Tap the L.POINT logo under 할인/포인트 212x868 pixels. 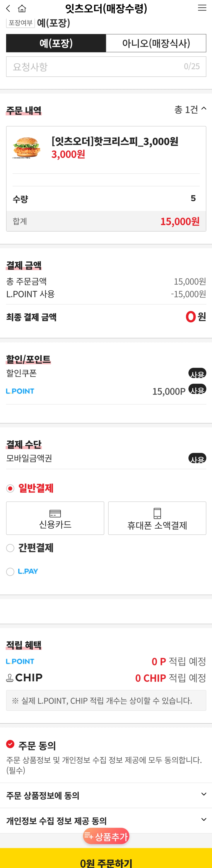coord(20,391)
